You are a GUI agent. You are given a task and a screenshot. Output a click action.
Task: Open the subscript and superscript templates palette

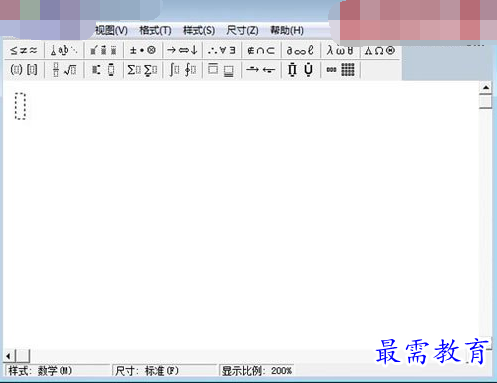click(x=103, y=70)
